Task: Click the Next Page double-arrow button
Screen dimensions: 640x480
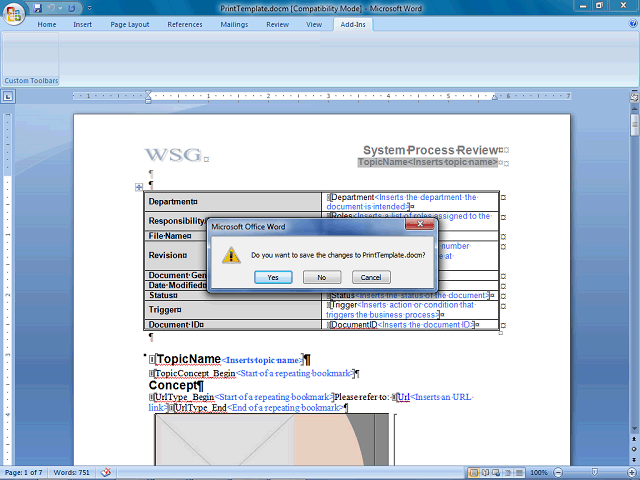Action: tap(634, 459)
